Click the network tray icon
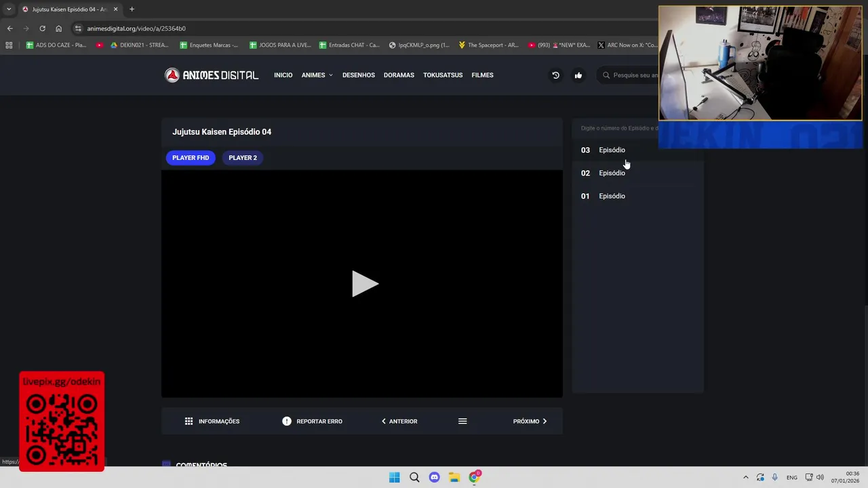This screenshot has width=868, height=488. (x=809, y=477)
